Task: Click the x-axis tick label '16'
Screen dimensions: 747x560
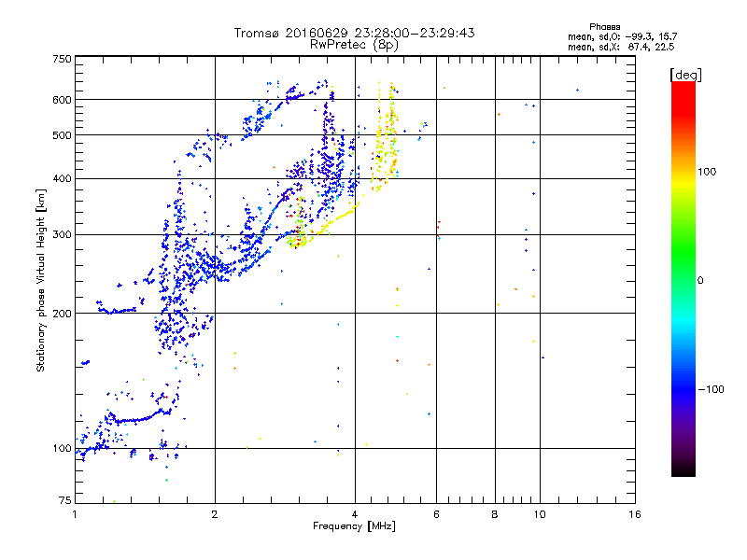Action: pyautogui.click(x=635, y=514)
